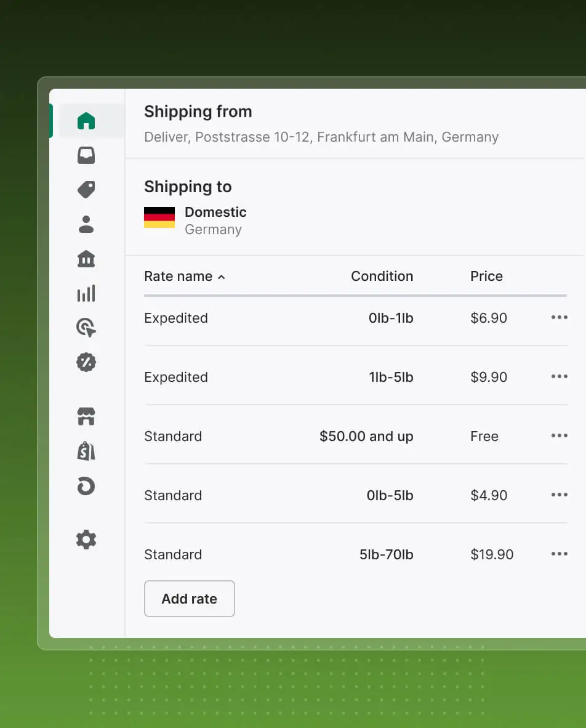
Task: Open the Finances bank icon
Action: [x=86, y=259]
